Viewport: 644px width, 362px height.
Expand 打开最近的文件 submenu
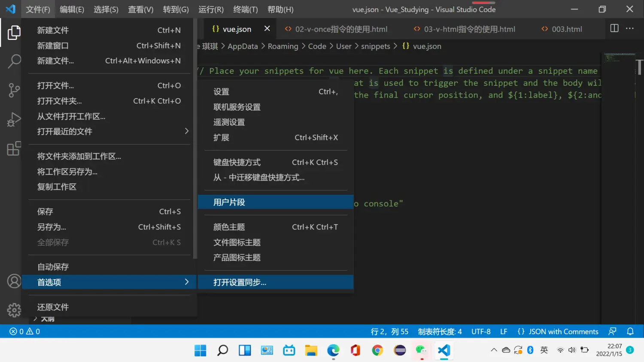tap(109, 131)
